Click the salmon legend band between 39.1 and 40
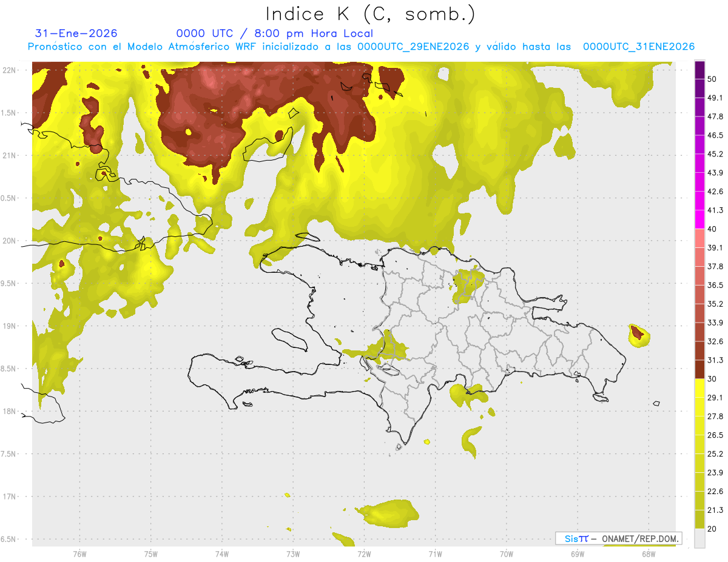Screen dimensions: 728x562 coord(699,238)
